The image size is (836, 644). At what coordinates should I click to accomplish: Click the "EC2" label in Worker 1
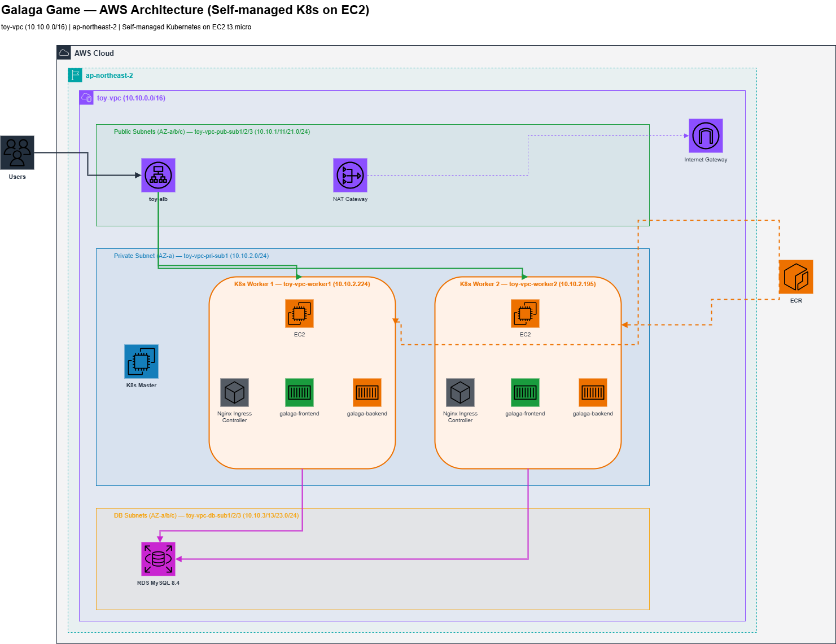299,335
